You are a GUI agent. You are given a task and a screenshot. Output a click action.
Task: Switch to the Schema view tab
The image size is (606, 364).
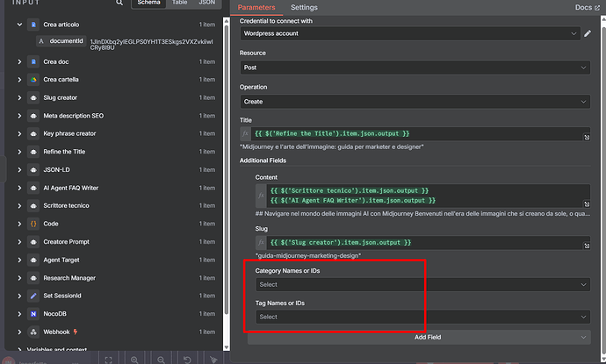148,3
